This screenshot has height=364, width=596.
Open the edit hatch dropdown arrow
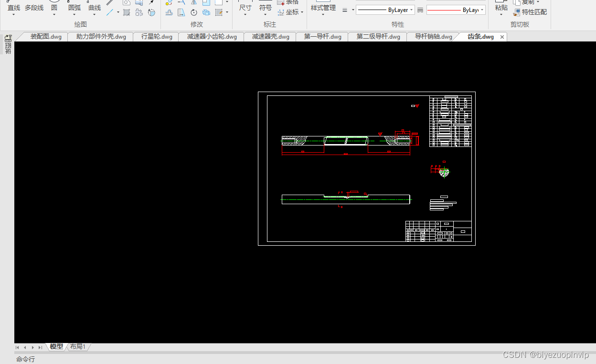(x=227, y=12)
